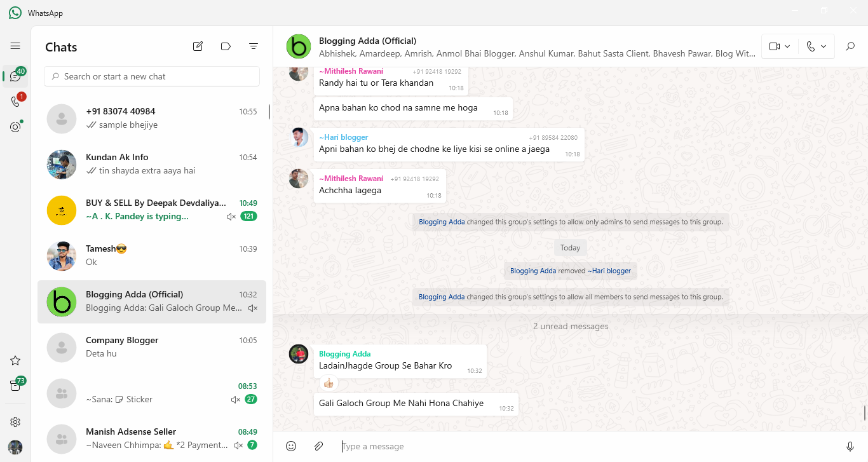Open the Settings gear icon
868x462 pixels.
tap(15, 422)
